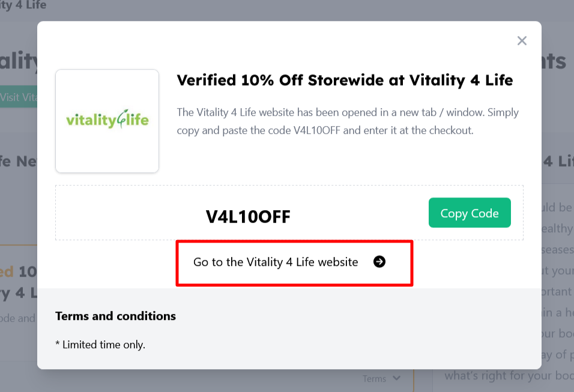Image resolution: width=574 pixels, height=392 pixels.
Task: Select the popup title about 10% Off Storewide
Action: coord(345,80)
